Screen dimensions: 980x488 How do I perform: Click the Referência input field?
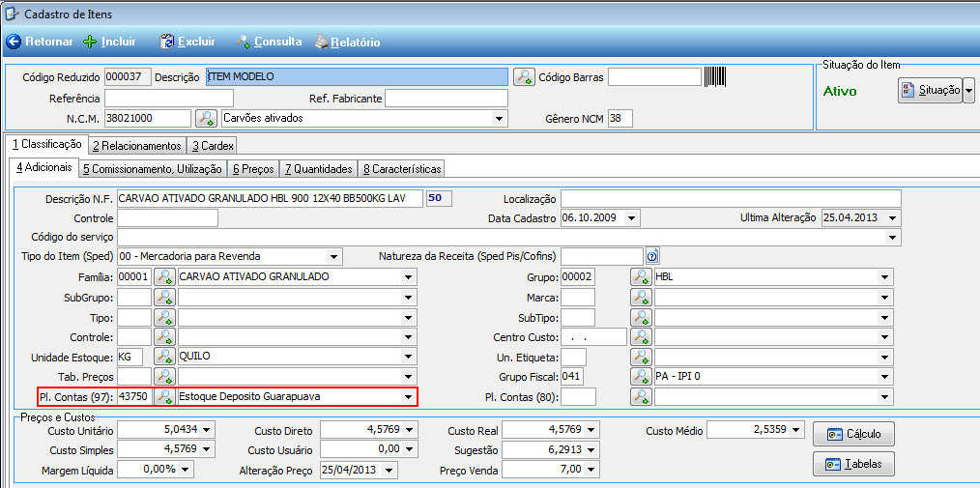[x=169, y=99]
